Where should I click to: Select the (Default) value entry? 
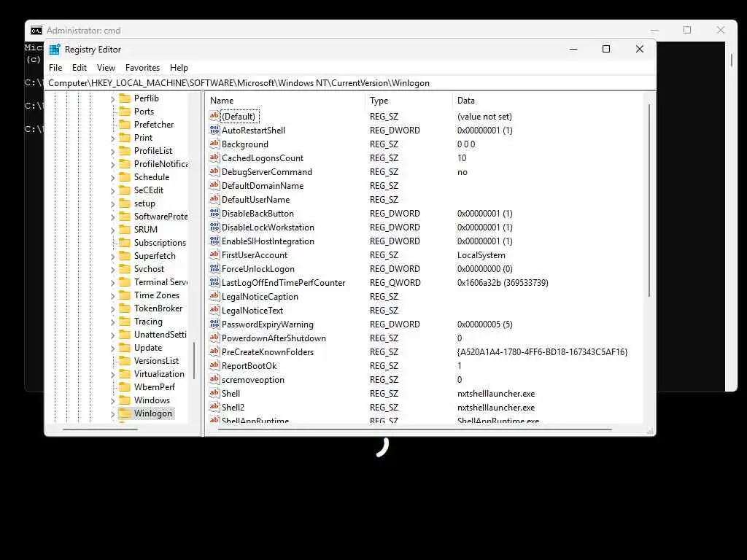[x=239, y=116]
